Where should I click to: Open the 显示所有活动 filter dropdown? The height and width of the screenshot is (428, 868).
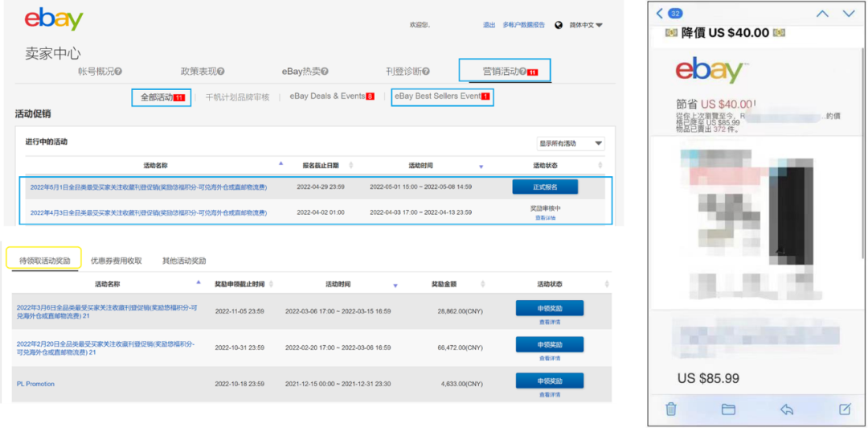571,143
